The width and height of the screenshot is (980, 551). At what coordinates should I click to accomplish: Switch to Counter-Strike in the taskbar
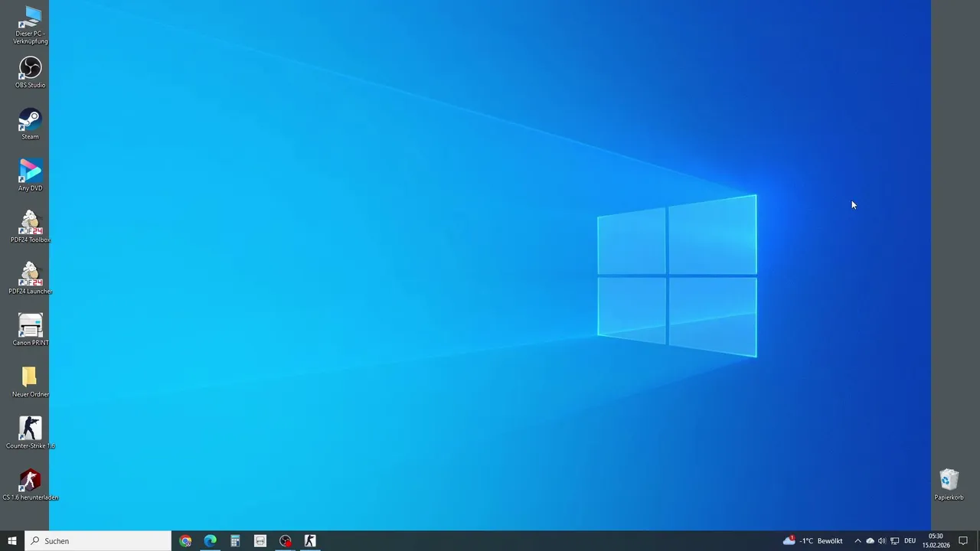tap(310, 541)
